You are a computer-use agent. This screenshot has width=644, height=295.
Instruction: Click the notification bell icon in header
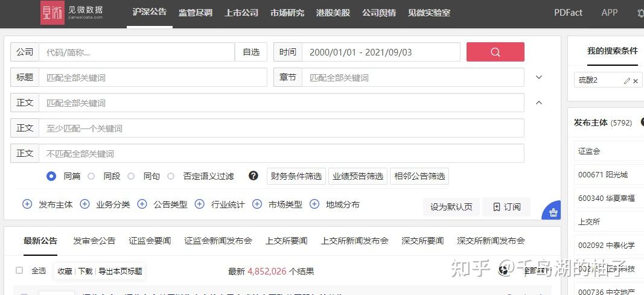point(640,13)
